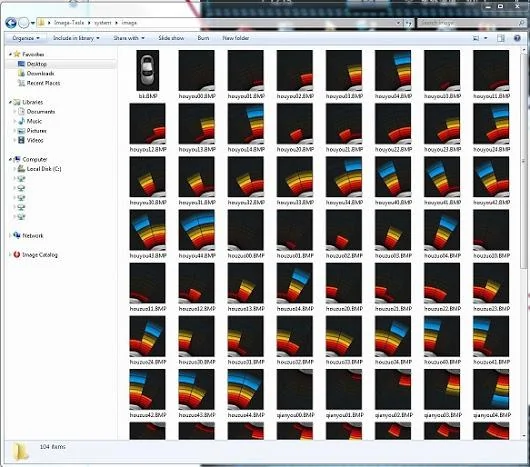Click the magnifier icon in search box
The height and width of the screenshot is (467, 530).
[522, 23]
